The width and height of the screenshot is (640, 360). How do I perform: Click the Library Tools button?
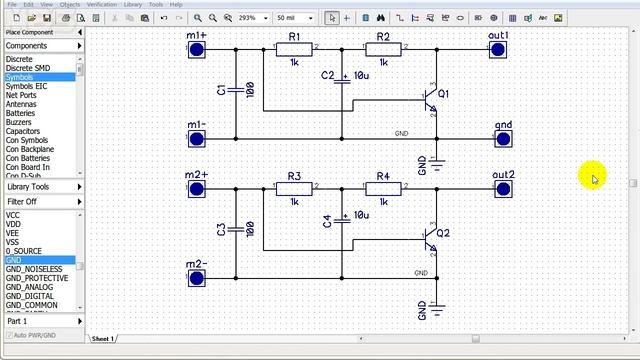click(x=44, y=187)
